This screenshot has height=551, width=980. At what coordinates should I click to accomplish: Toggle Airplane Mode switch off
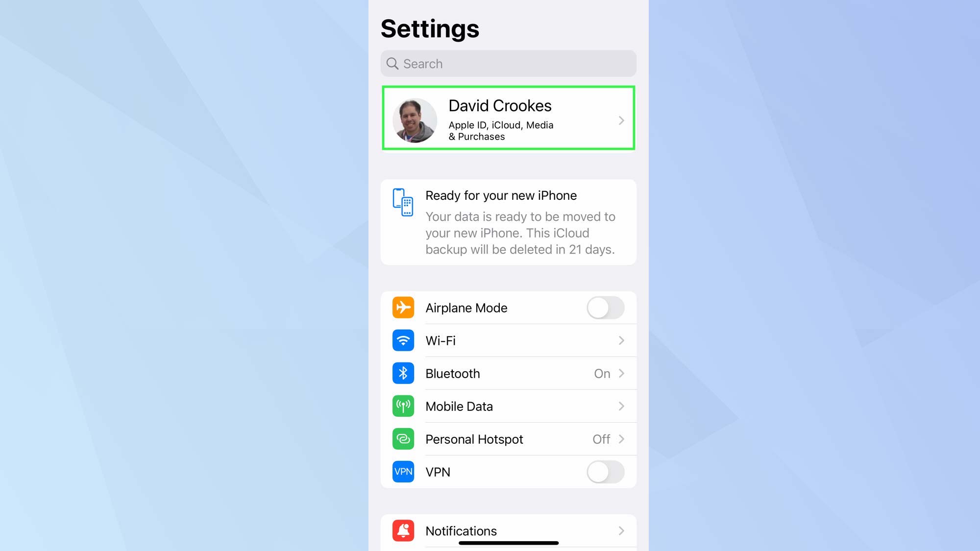[x=605, y=308]
